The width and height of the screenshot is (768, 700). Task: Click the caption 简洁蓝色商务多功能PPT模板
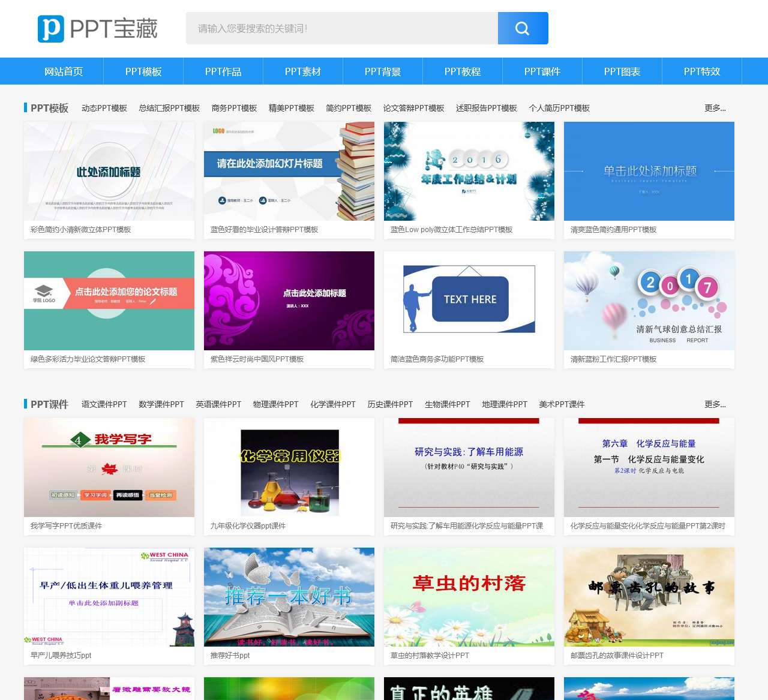(437, 359)
